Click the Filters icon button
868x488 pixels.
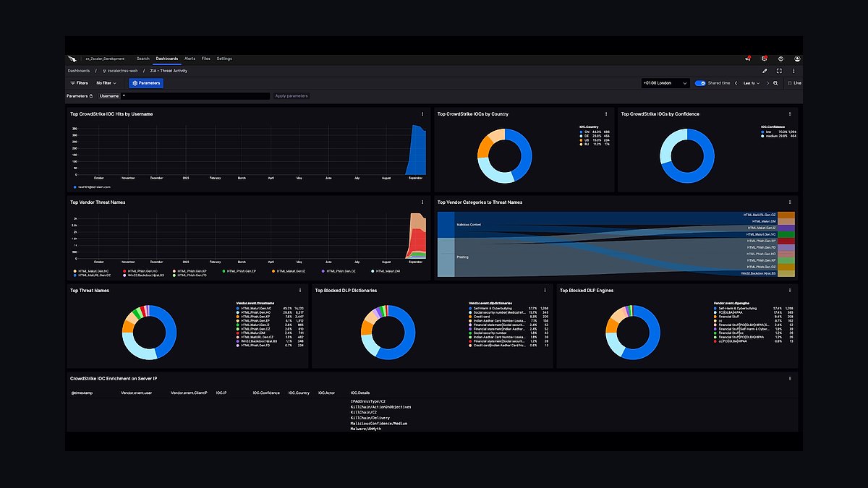pos(79,83)
